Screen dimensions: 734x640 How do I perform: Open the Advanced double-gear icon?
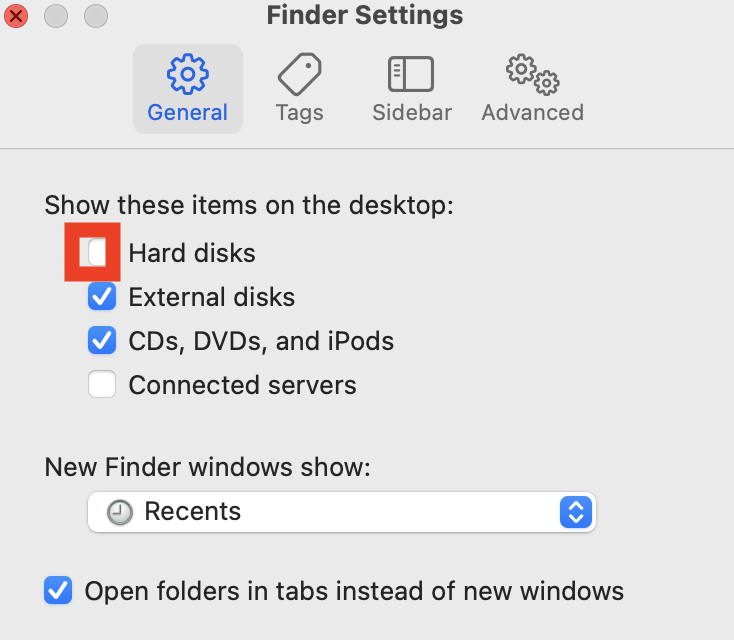(532, 73)
